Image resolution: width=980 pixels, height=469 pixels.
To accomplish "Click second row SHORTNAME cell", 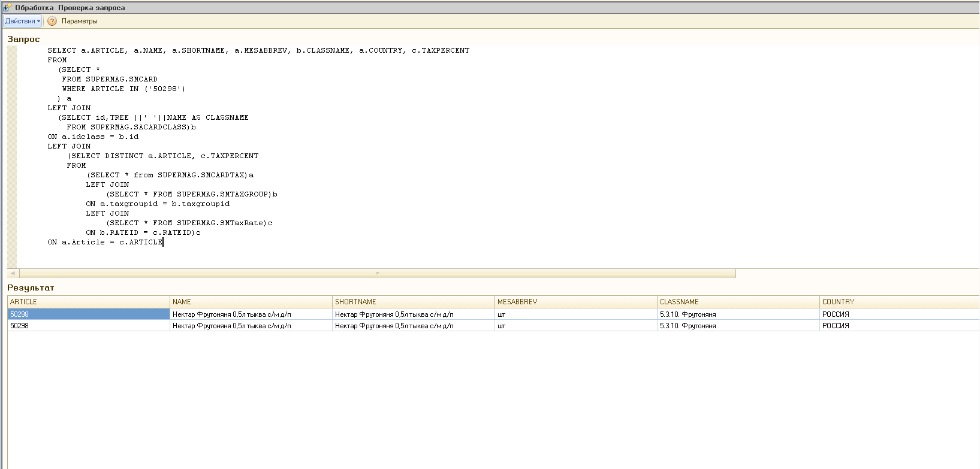I will click(414, 326).
